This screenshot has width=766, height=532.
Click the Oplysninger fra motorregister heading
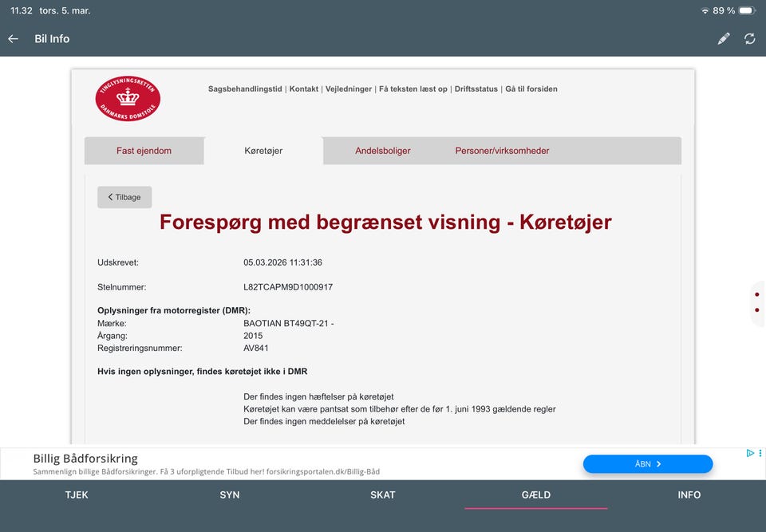(174, 310)
